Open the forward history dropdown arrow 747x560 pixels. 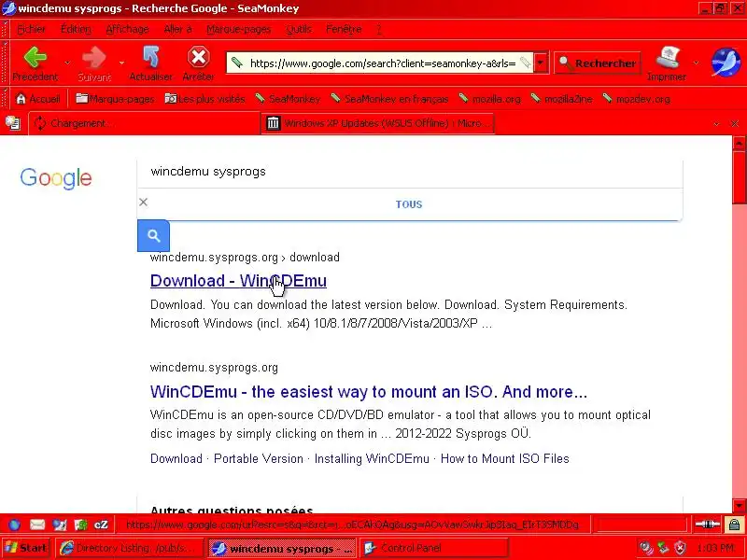(121, 63)
